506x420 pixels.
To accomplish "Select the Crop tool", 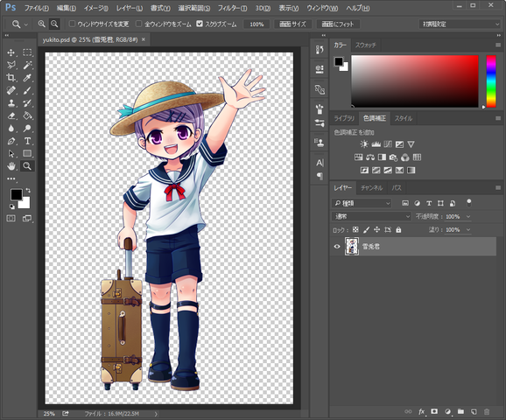I will pos(11,78).
